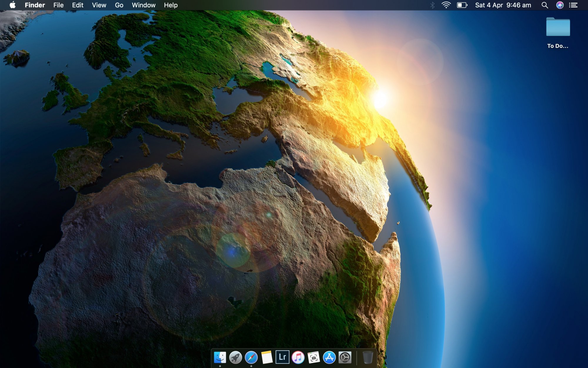Open iTunes from the dock
Viewport: 588px width, 368px height.
[298, 357]
